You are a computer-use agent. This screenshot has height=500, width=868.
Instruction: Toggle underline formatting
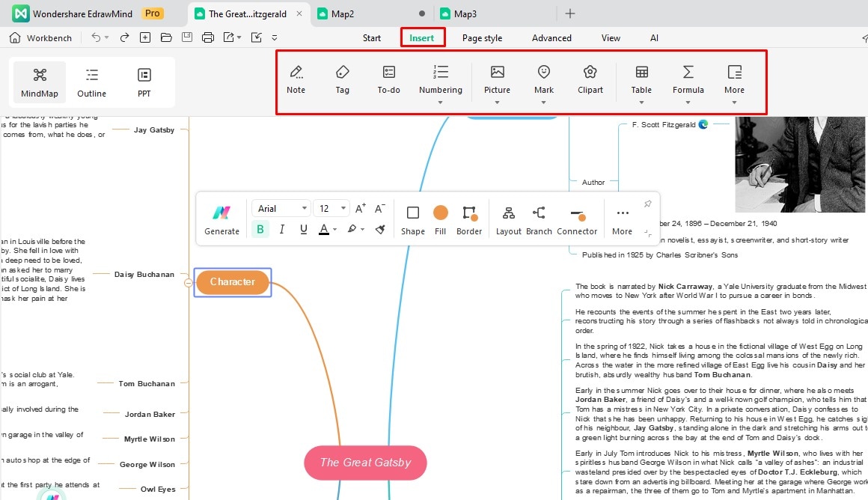tap(303, 229)
